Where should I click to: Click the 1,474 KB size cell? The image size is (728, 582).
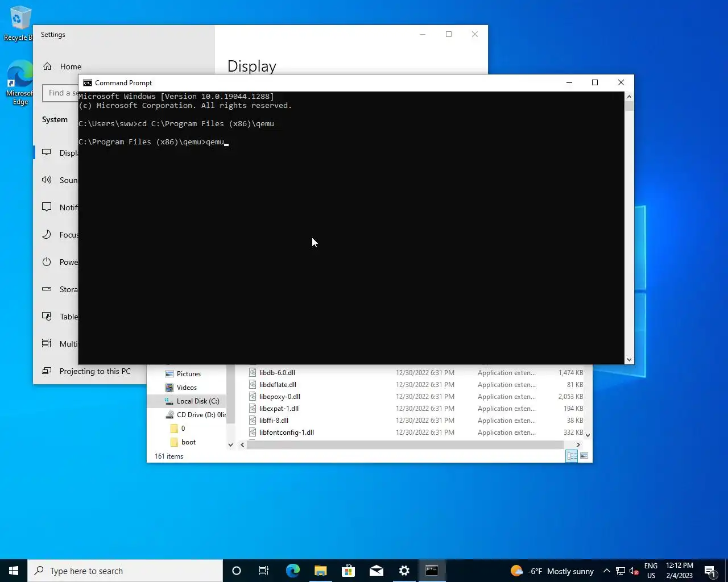pyautogui.click(x=570, y=373)
